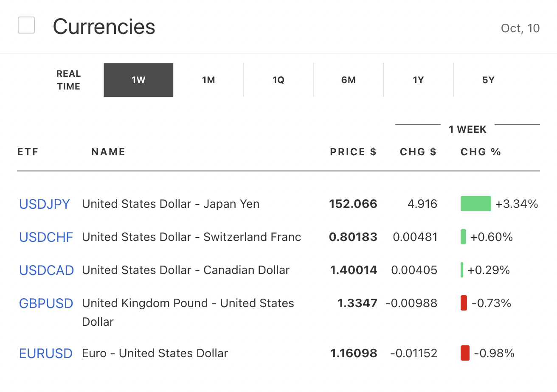Show the 5Y time range
557x392 pixels.
488,80
